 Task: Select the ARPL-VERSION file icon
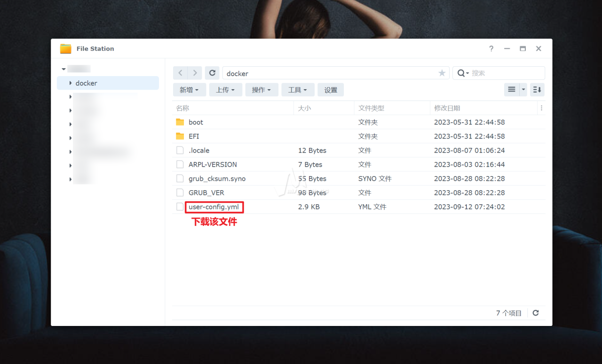click(180, 164)
